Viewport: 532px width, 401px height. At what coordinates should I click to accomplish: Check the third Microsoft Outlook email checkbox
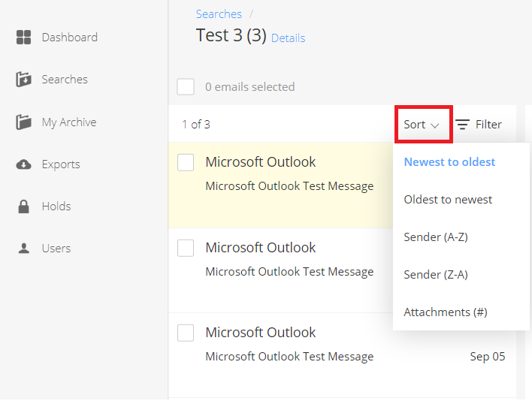(x=186, y=333)
